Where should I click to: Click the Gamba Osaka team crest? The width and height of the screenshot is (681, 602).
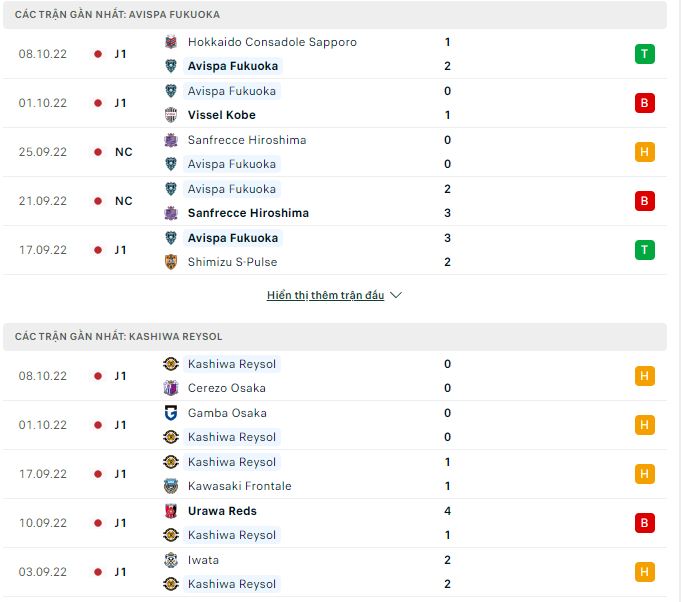pos(171,413)
